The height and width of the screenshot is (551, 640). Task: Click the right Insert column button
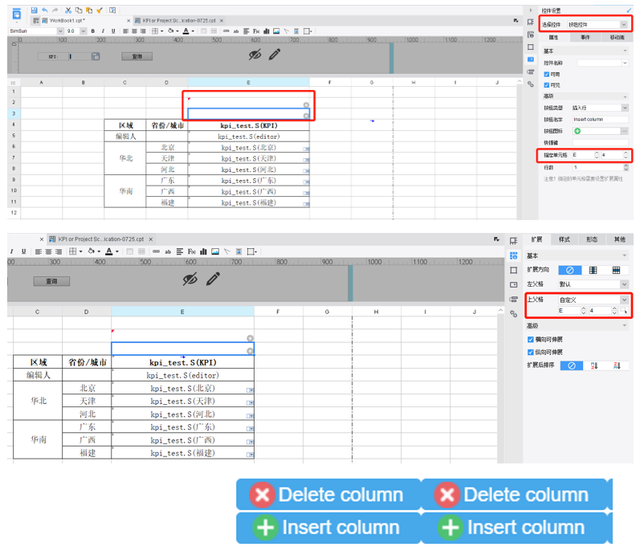(512, 527)
